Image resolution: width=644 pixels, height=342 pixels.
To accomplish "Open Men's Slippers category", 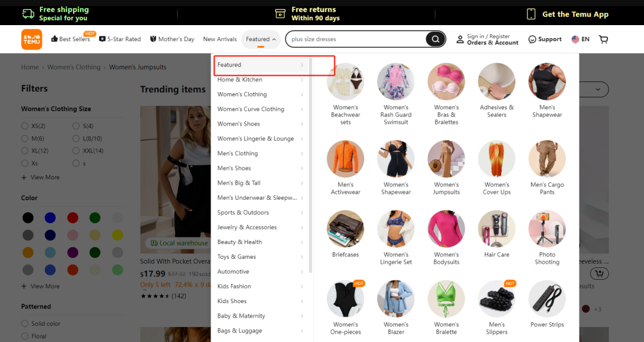I will pos(497,307).
